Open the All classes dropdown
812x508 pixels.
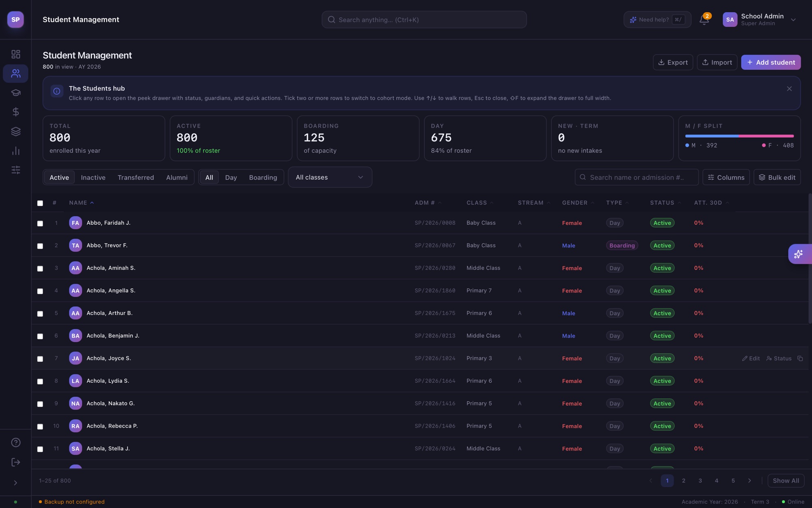point(330,177)
